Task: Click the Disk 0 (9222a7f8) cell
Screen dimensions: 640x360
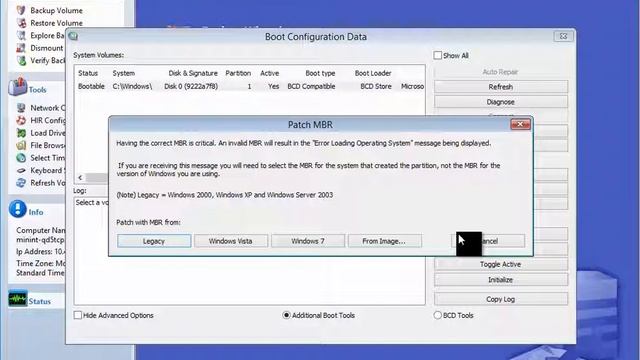Action: click(x=191, y=86)
